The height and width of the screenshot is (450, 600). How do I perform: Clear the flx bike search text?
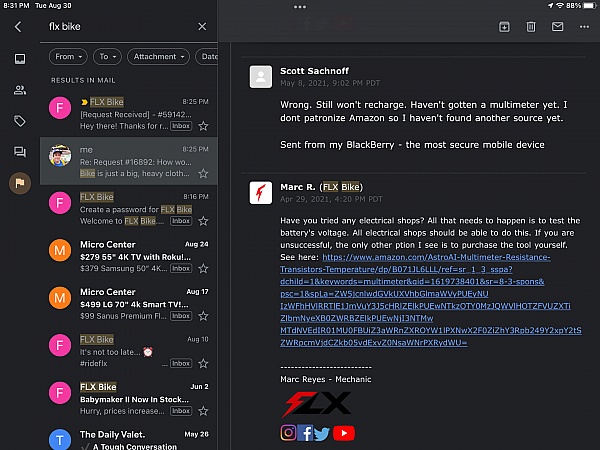[x=201, y=27]
